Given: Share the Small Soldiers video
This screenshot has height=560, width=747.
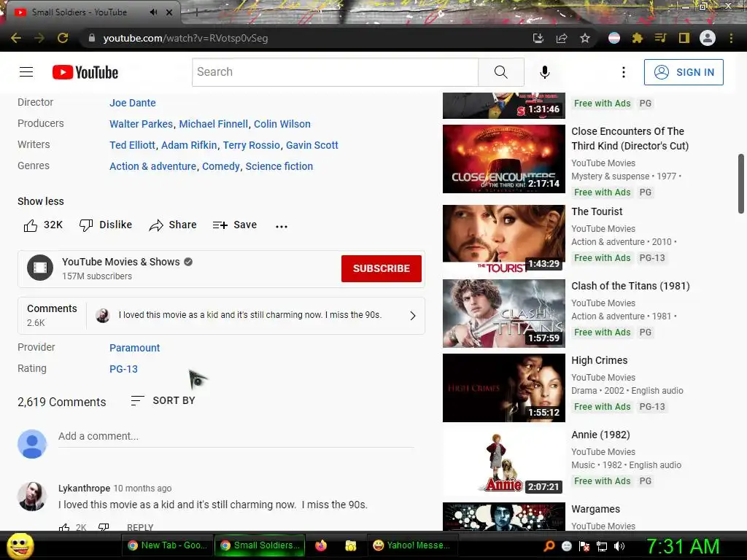Looking at the screenshot, I should click(173, 225).
